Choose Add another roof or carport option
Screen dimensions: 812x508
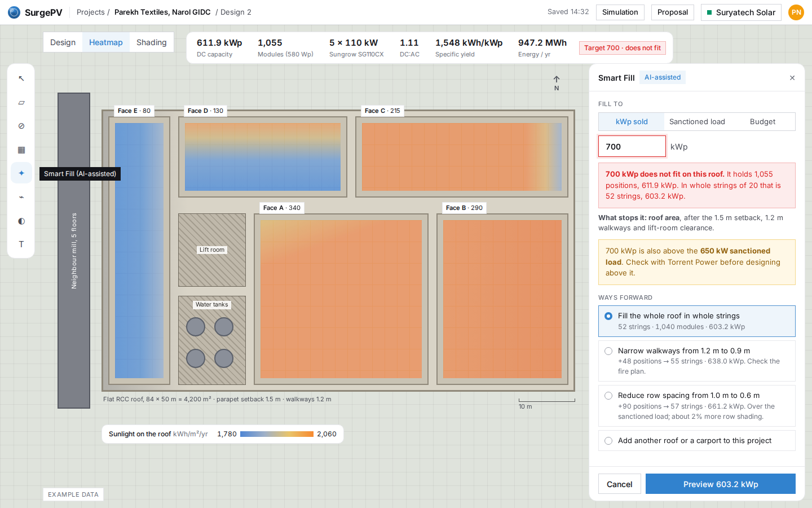coord(697,441)
